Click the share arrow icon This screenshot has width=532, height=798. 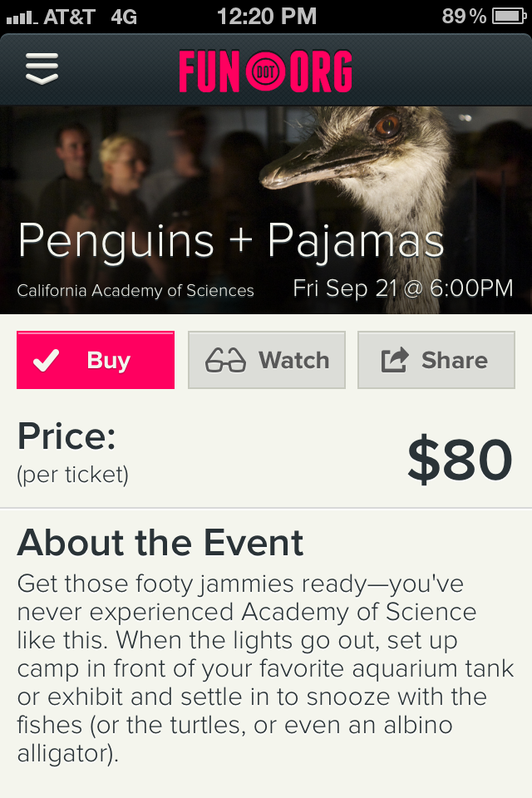click(x=395, y=360)
